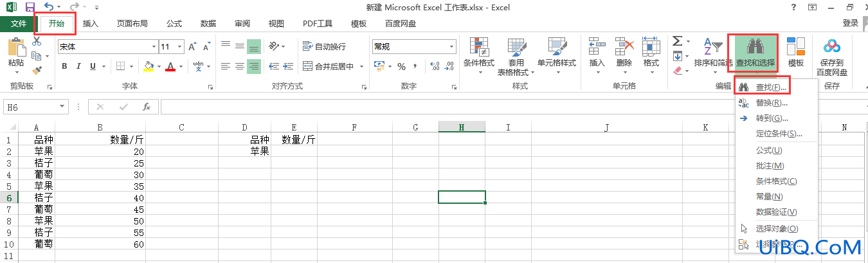868x263 pixels.
Task: Increase indent in the cell
Action: point(289,66)
